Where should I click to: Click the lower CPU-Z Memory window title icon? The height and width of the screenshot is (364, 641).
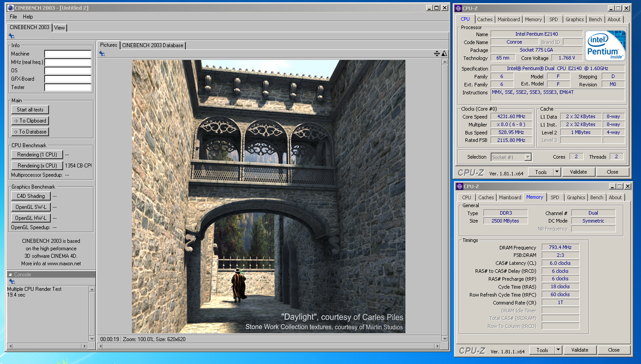click(x=459, y=186)
